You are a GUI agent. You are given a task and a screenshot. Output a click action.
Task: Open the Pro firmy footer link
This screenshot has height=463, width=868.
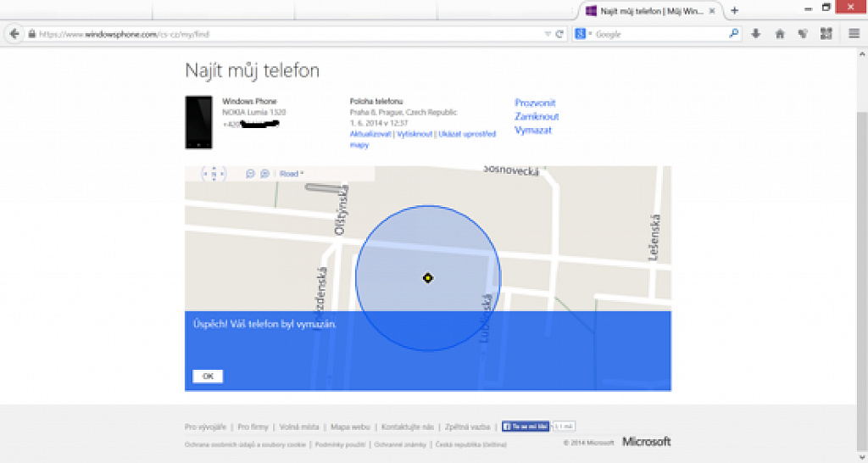click(253, 427)
